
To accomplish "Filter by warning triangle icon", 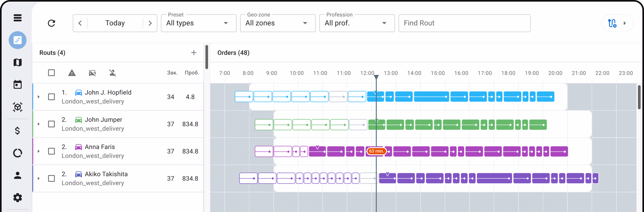I will pos(72,73).
